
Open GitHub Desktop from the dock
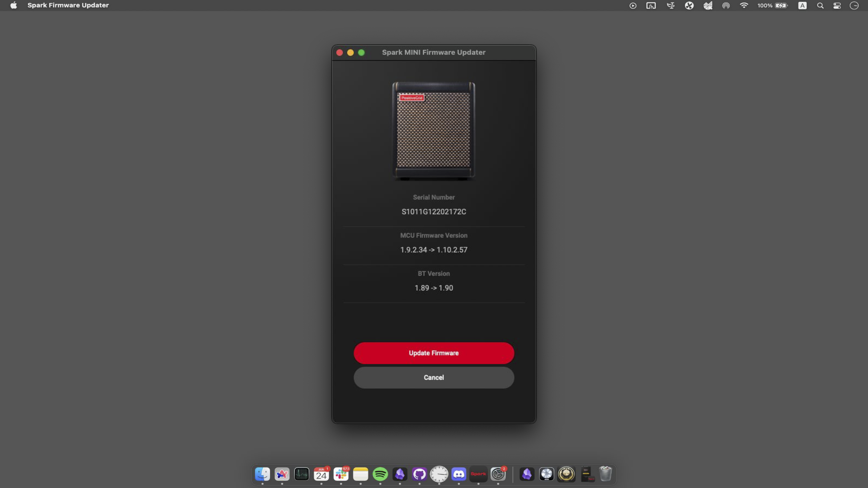click(420, 474)
